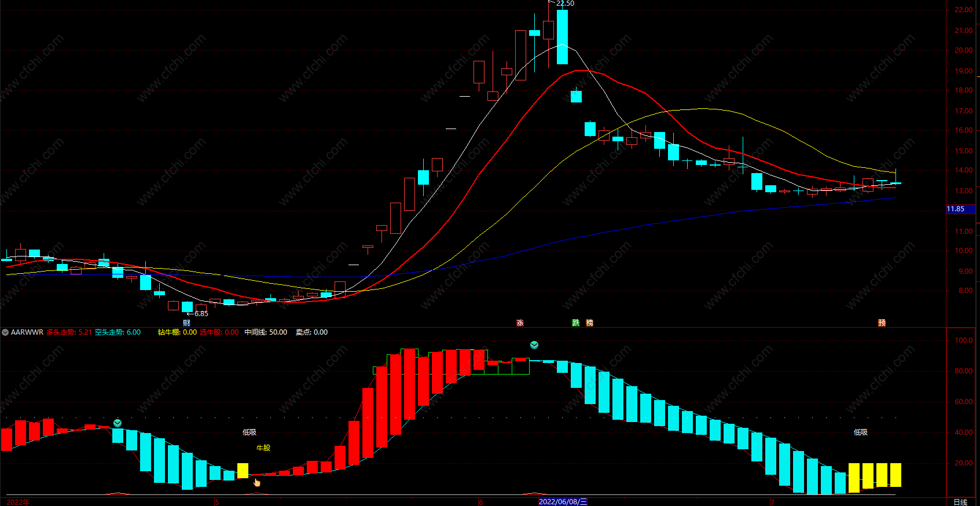Click the highlighted date 2022/06/08/三 on the time axis
Viewport: 980px width, 506px height.
click(563, 501)
